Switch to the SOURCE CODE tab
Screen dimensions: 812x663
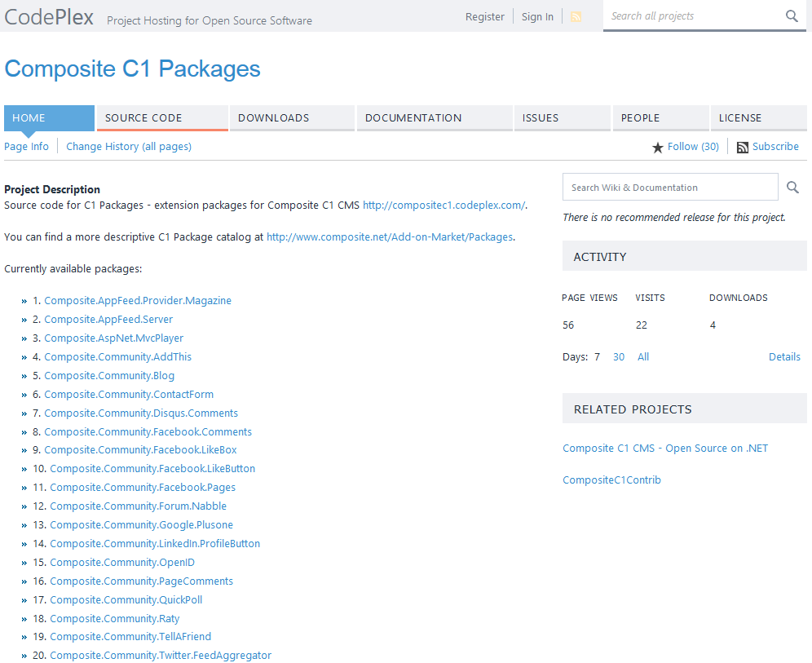click(x=162, y=118)
